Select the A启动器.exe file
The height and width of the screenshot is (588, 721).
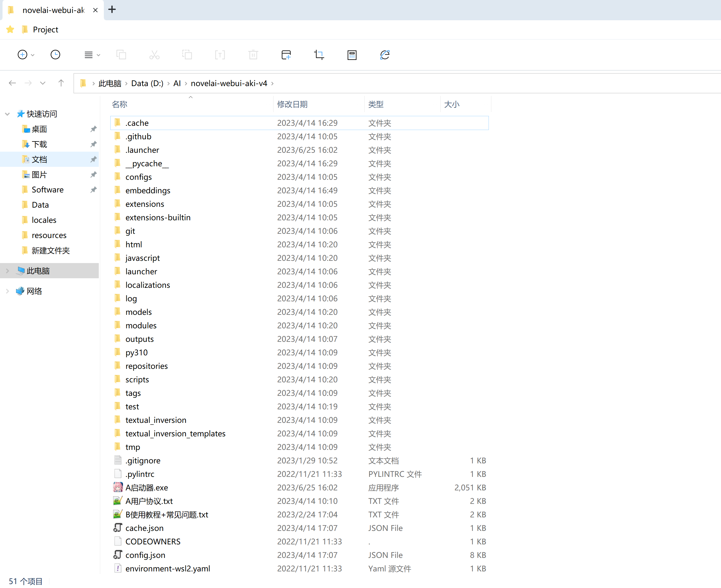[146, 487]
